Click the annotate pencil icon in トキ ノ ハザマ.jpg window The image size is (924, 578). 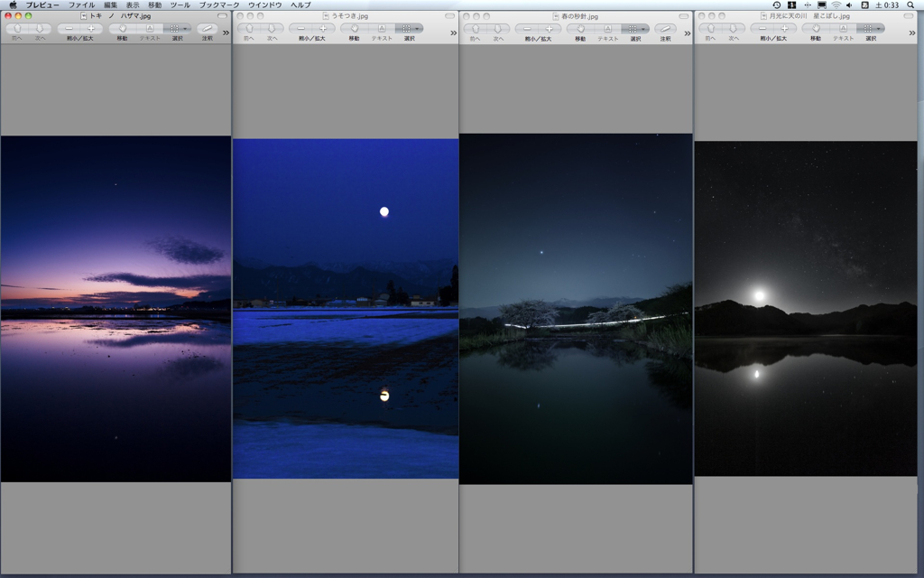[x=208, y=29]
